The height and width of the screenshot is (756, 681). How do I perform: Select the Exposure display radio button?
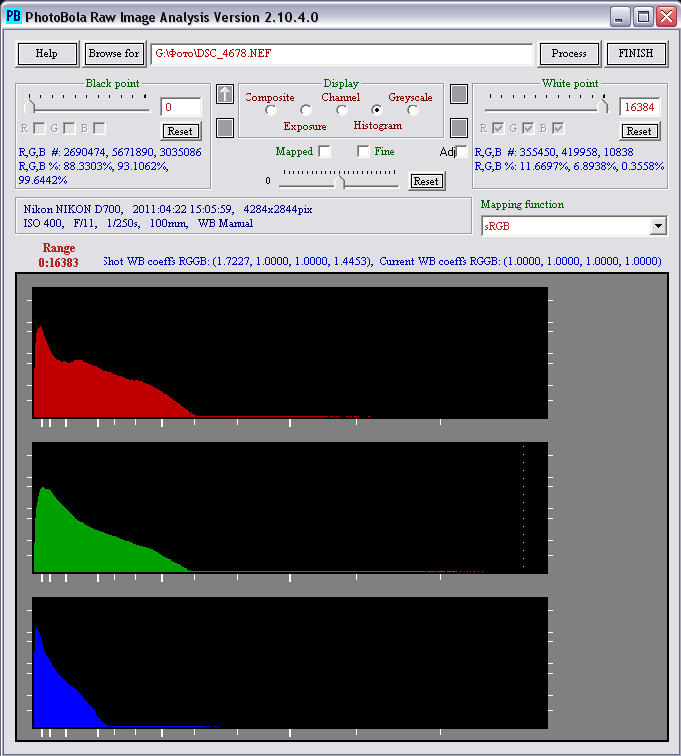point(306,110)
